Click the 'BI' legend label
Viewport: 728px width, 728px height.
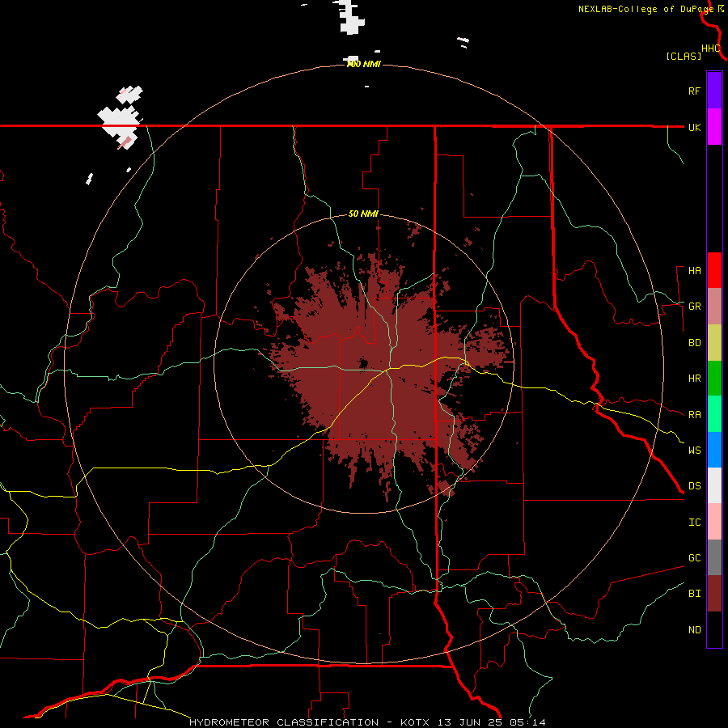pos(694,594)
